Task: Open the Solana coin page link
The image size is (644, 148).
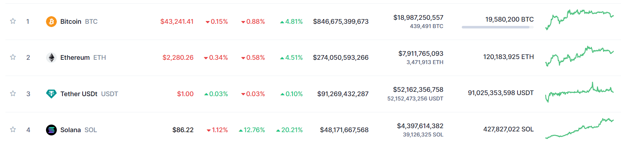Action: click(x=79, y=130)
